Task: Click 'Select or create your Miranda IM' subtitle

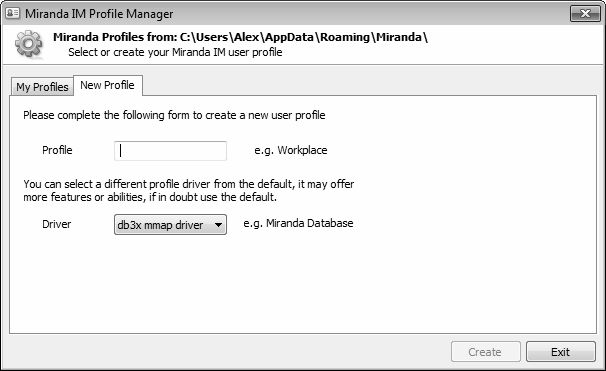Action: [175, 52]
